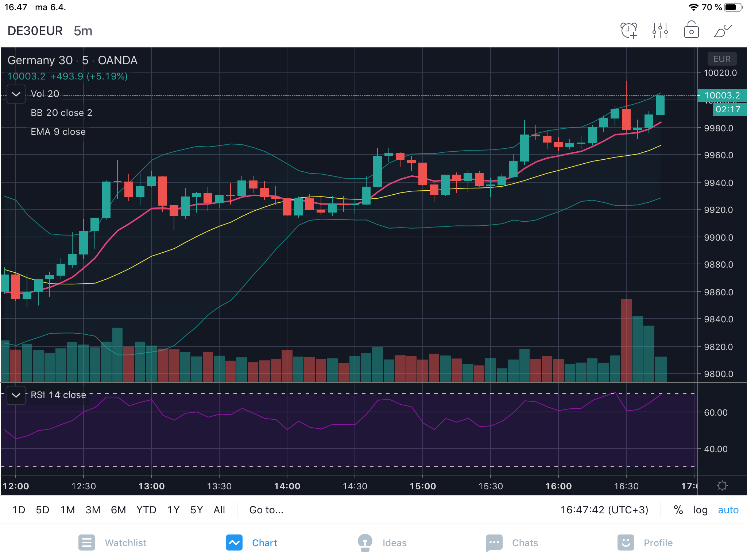
Task: Tap the add alert alarm-clock icon
Action: coord(629,31)
